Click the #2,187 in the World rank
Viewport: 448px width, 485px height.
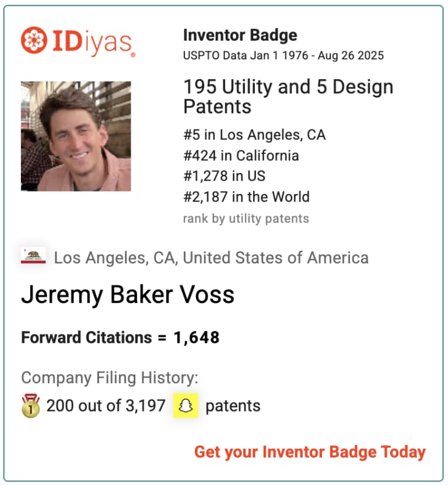[x=246, y=197]
